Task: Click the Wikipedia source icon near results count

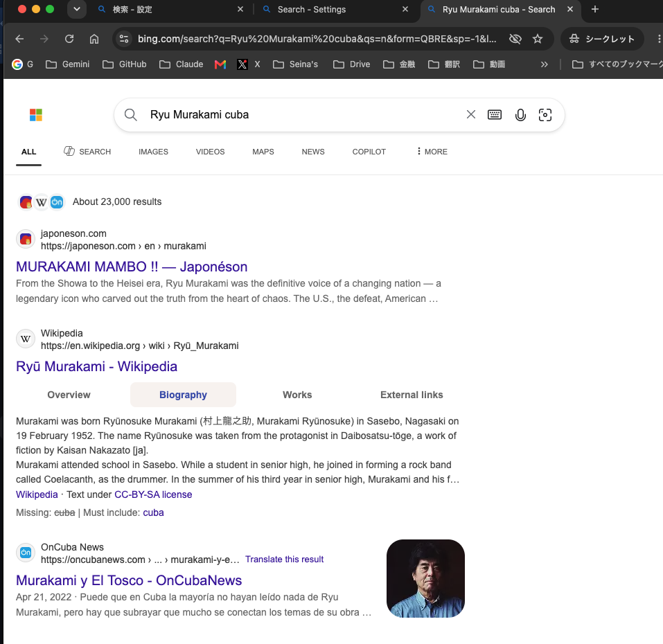Action: coord(41,202)
